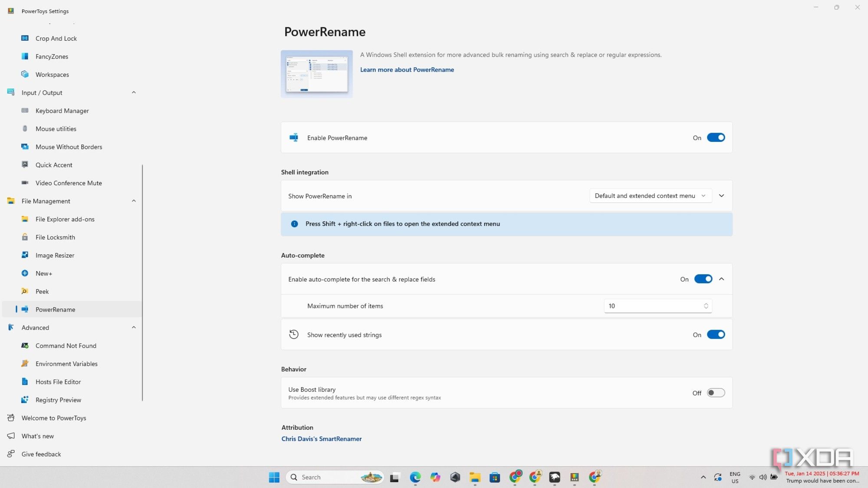Click the Keyboard Manager icon
Image resolution: width=868 pixels, height=488 pixels.
tap(25, 111)
